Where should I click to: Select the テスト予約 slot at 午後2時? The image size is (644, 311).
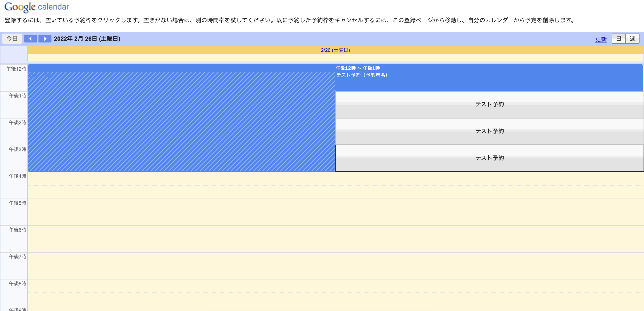(489, 131)
